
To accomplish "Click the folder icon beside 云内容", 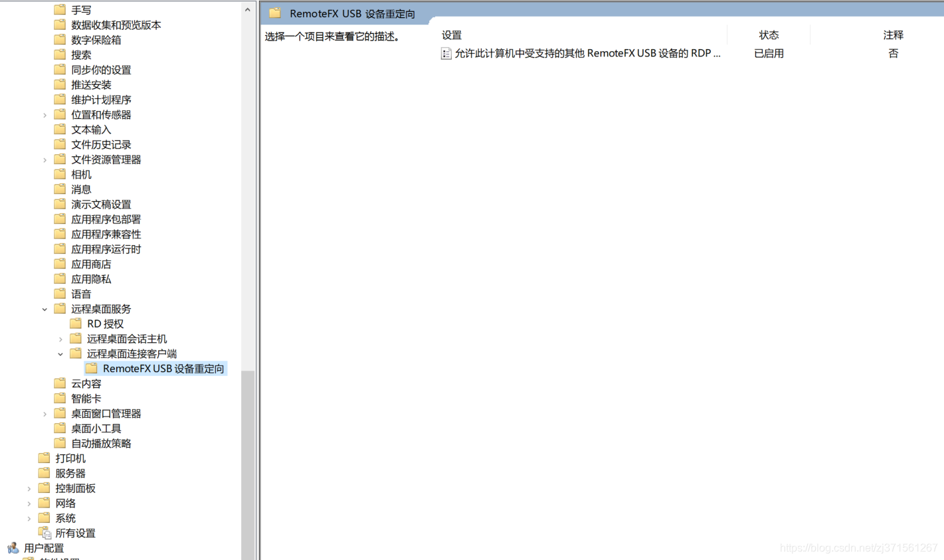I will [60, 383].
